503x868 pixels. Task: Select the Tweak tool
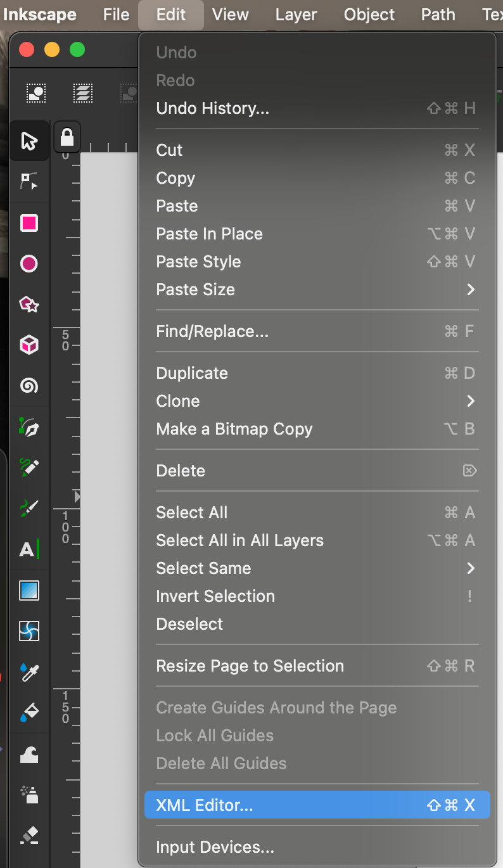(29, 755)
